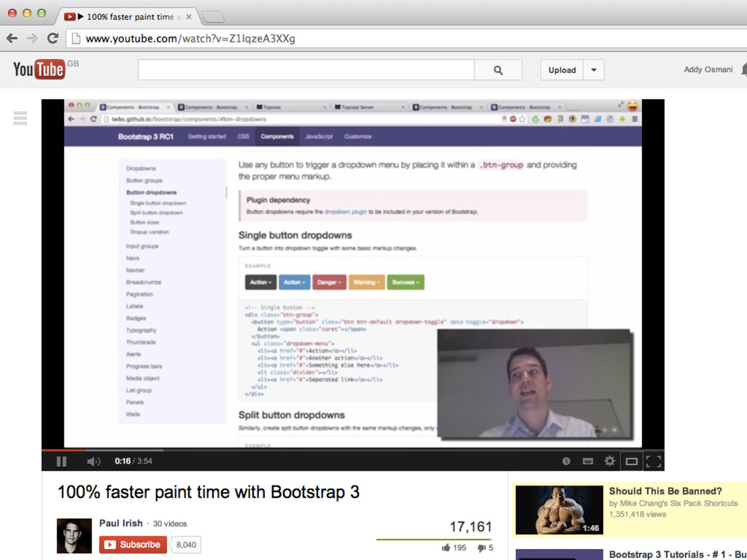Enter fullscreen video mode

click(x=654, y=461)
